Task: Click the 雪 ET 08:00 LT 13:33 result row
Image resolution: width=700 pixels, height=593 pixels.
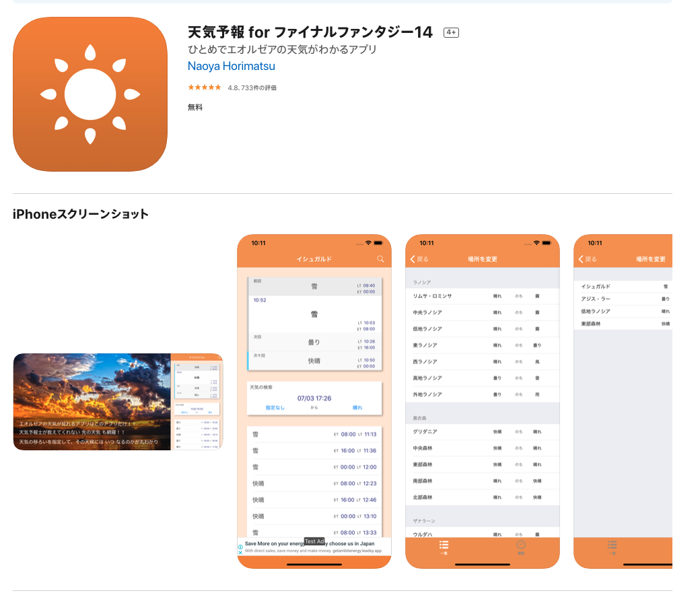Action: coord(315,531)
